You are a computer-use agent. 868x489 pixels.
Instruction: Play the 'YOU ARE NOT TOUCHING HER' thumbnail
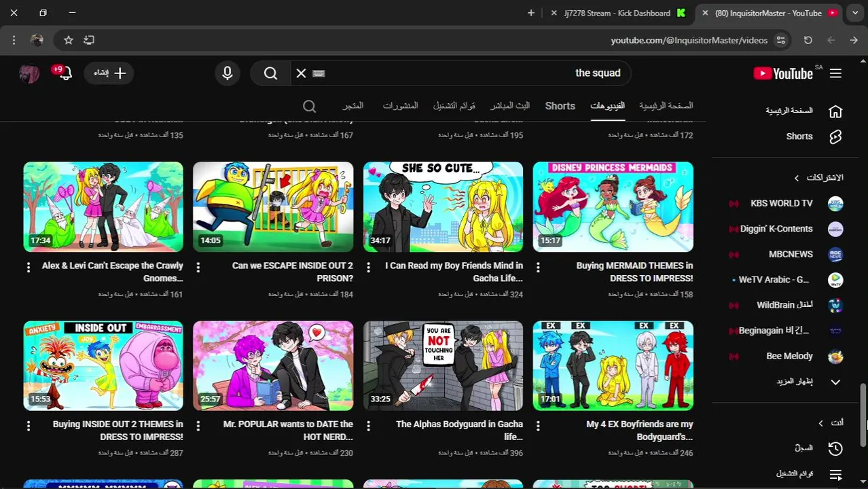[x=443, y=366]
